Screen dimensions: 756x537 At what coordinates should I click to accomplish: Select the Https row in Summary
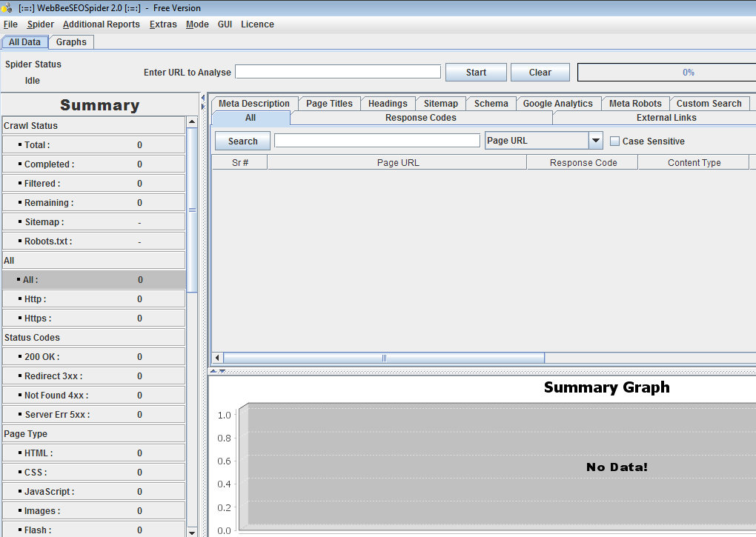(94, 318)
